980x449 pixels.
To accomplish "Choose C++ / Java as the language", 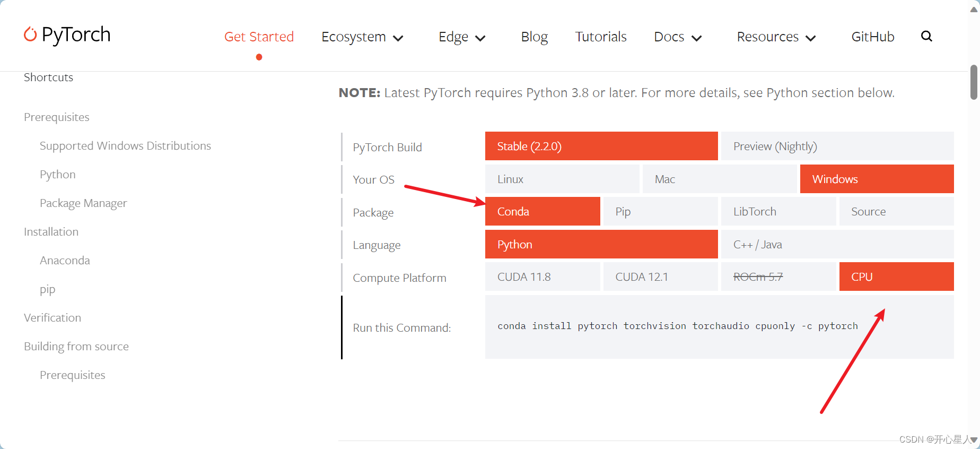I will click(837, 244).
